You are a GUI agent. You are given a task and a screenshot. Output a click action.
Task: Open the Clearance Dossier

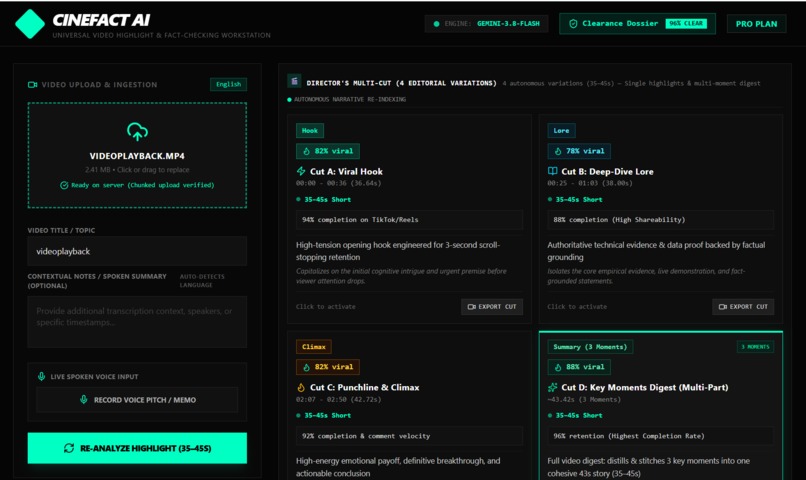click(x=637, y=24)
